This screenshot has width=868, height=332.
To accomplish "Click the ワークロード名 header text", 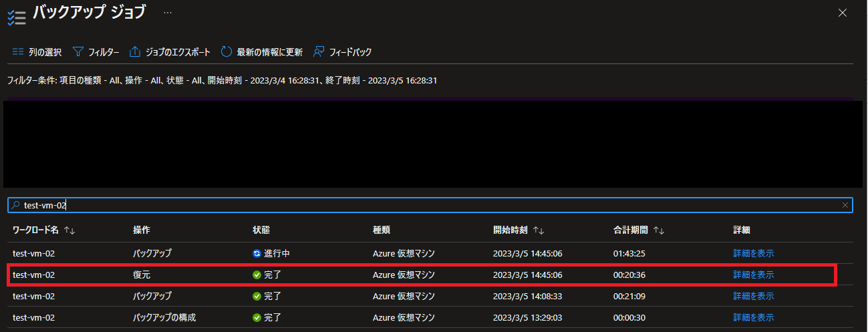I will click(x=36, y=230).
